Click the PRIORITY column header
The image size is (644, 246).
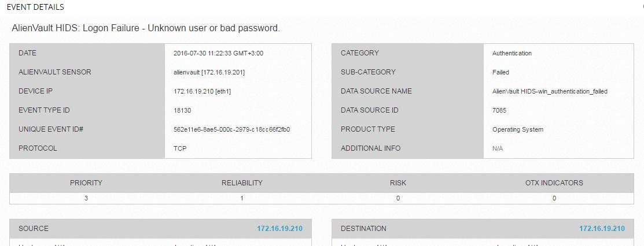[86, 183]
